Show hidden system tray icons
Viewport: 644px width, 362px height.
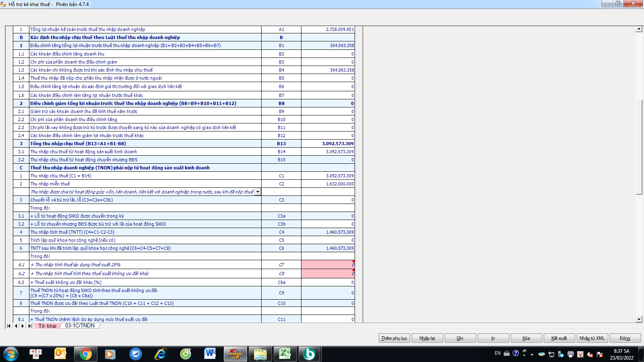532,354
